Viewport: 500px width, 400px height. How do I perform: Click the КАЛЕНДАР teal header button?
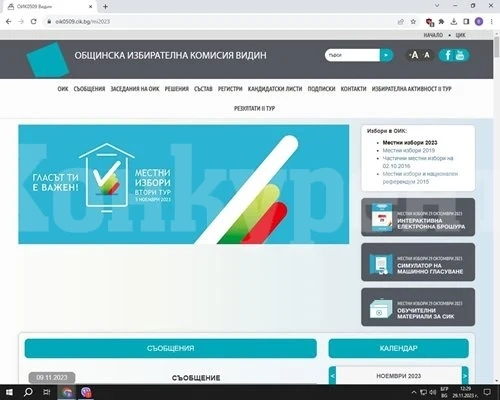[x=399, y=348]
